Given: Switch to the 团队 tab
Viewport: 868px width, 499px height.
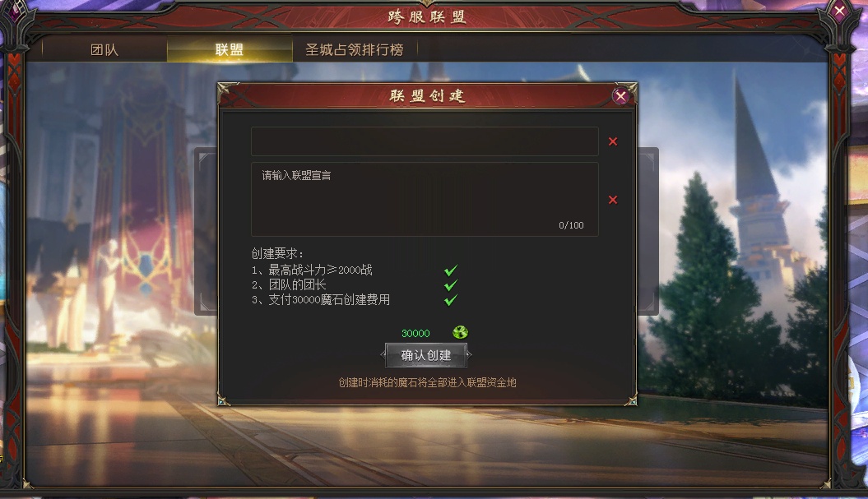Looking at the screenshot, I should click(104, 50).
